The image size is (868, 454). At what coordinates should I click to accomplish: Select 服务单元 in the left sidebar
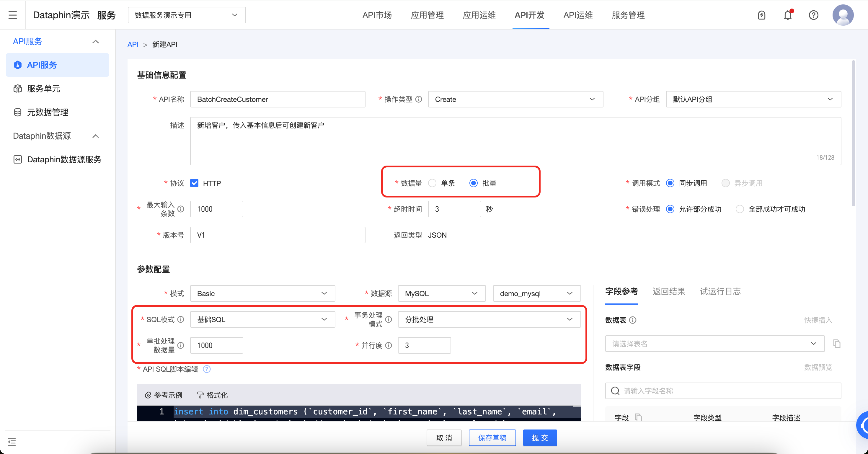point(44,89)
